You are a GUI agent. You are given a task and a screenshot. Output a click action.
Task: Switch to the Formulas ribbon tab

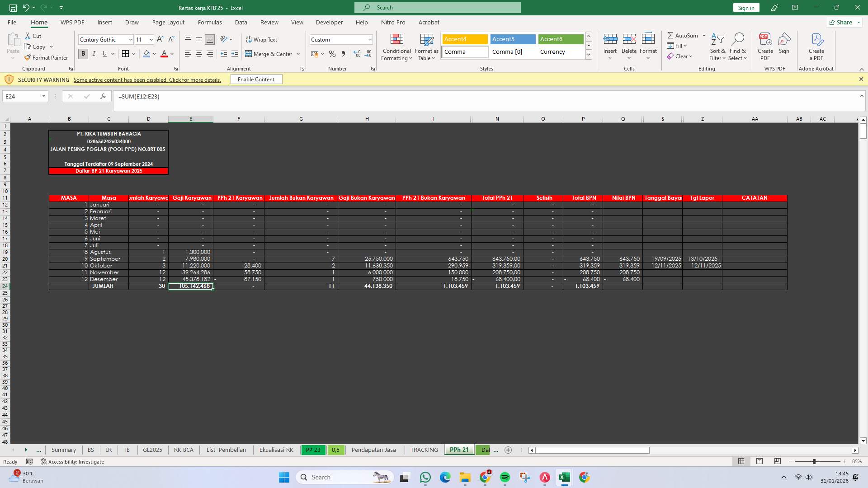pyautogui.click(x=210, y=22)
